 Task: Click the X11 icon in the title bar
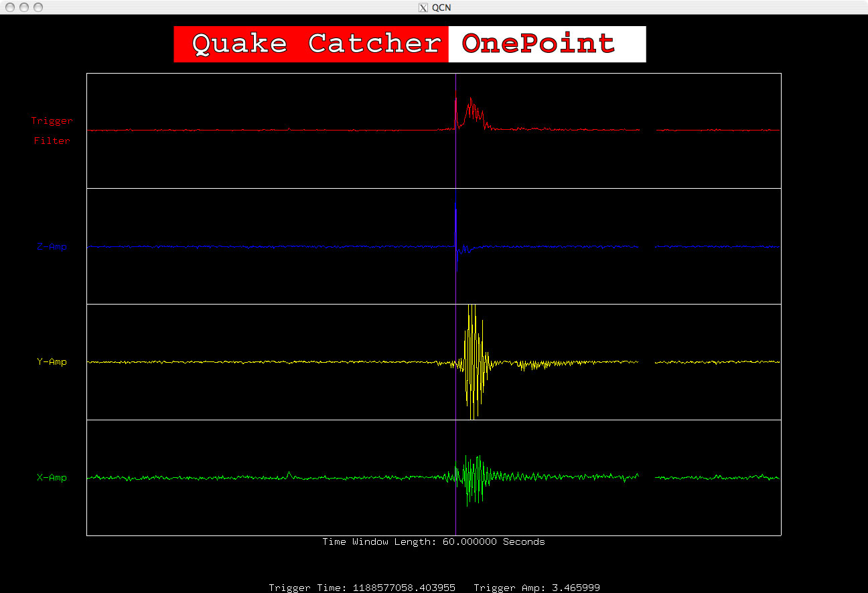coord(423,7)
